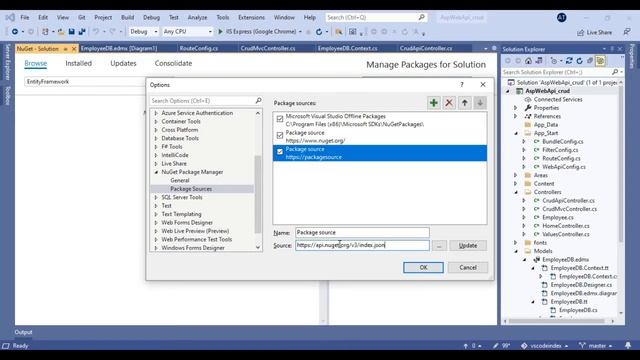
Task: Move package source up with arrow icon
Action: (464, 103)
